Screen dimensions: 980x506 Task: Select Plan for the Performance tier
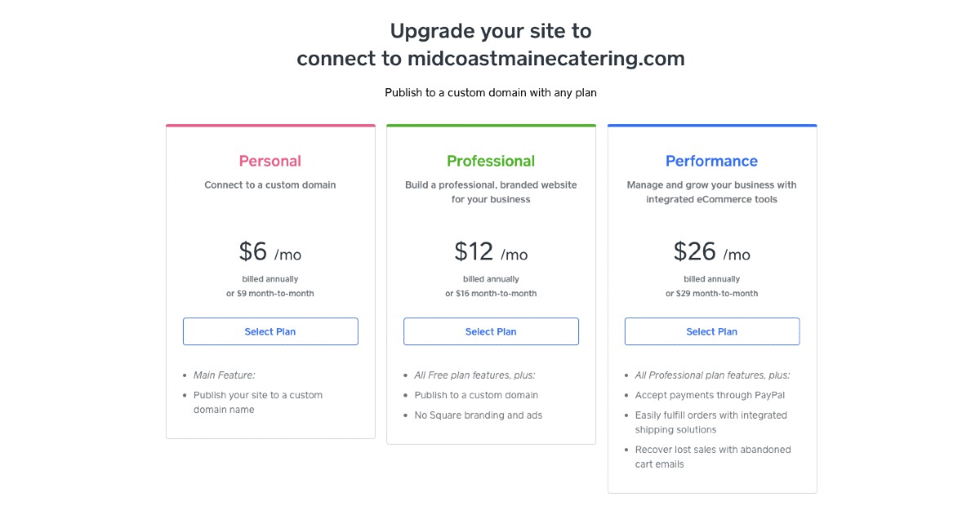click(x=711, y=331)
